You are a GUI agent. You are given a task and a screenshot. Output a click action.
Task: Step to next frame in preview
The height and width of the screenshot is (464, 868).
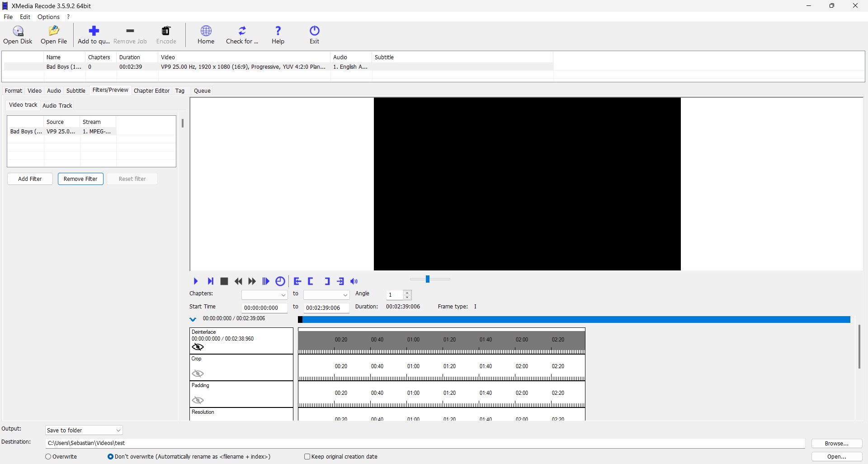[210, 281]
